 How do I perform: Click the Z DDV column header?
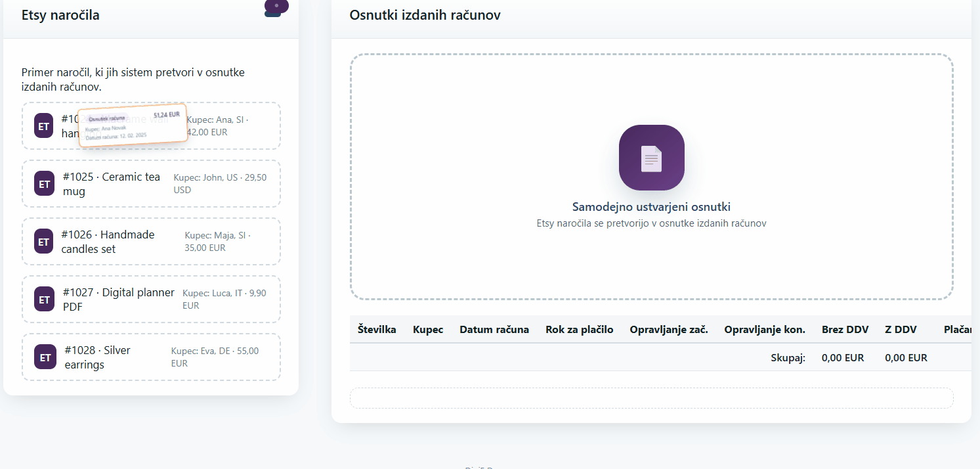point(901,330)
